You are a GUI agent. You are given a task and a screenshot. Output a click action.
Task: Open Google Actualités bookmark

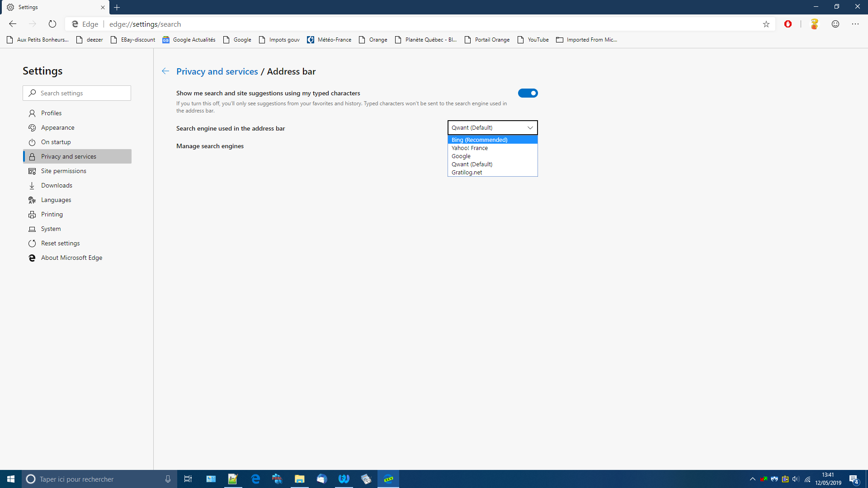point(189,40)
